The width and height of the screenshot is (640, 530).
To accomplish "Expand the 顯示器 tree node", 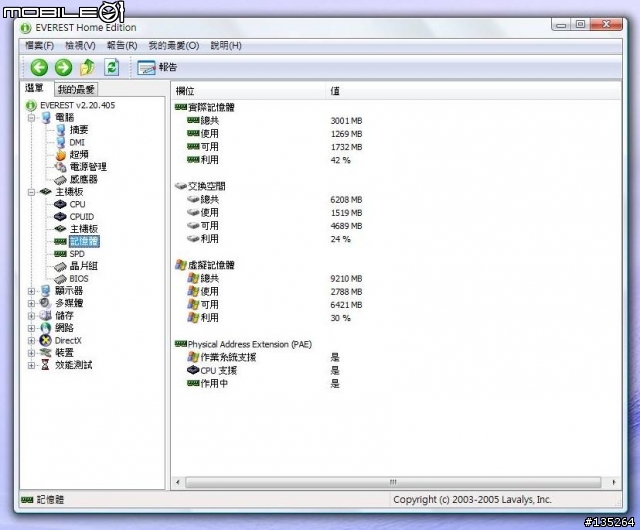I will (31, 291).
